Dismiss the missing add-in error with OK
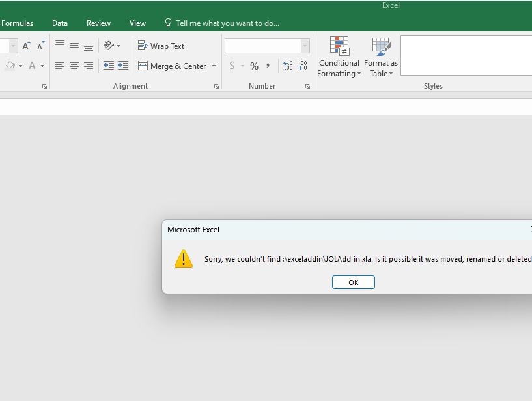This screenshot has width=532, height=401. 353,282
